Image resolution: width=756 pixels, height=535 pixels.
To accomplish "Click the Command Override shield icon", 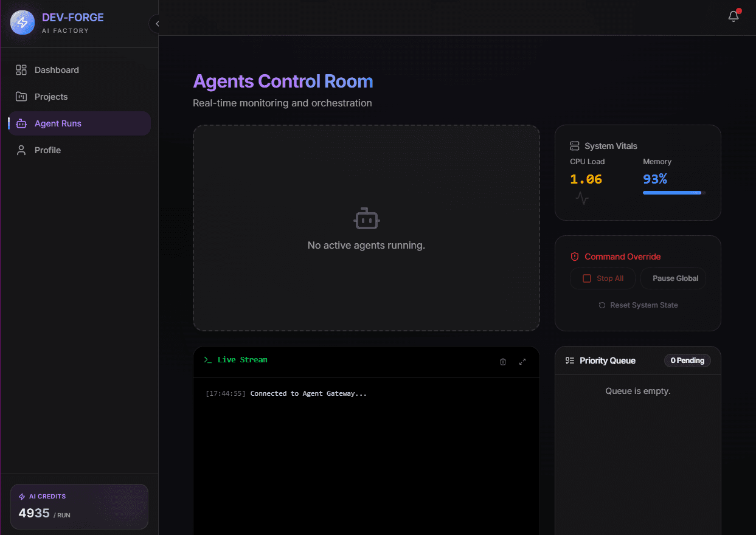I will 575,257.
